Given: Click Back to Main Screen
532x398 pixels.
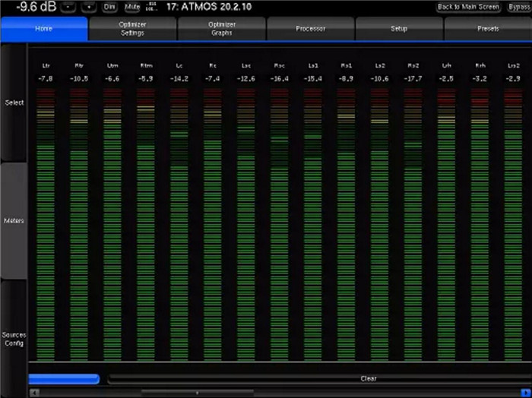Looking at the screenshot, I should (468, 7).
